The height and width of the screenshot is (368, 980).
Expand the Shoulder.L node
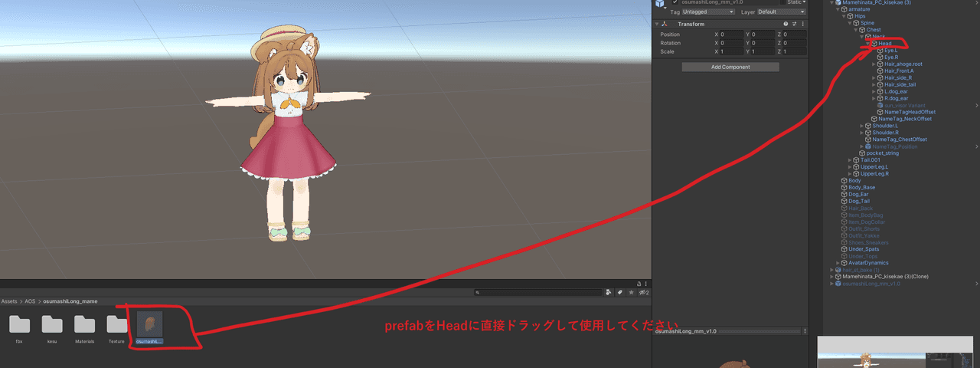(x=862, y=126)
